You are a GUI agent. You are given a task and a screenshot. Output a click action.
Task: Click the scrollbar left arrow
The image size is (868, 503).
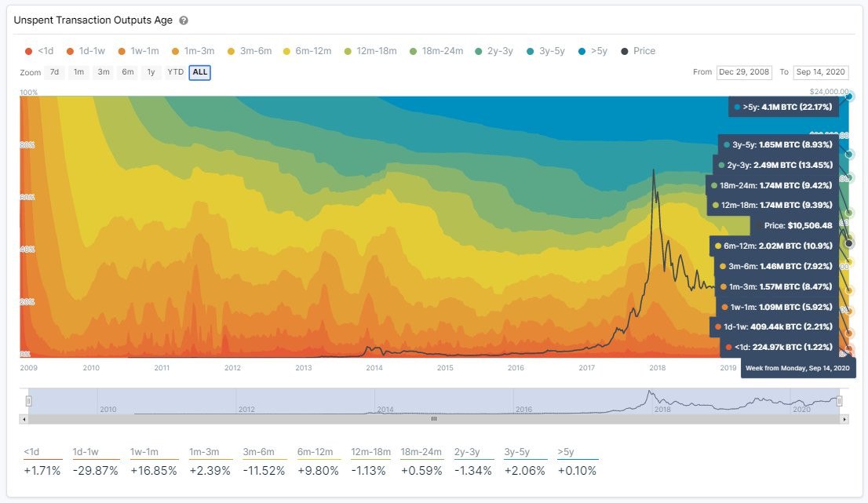click(24, 419)
